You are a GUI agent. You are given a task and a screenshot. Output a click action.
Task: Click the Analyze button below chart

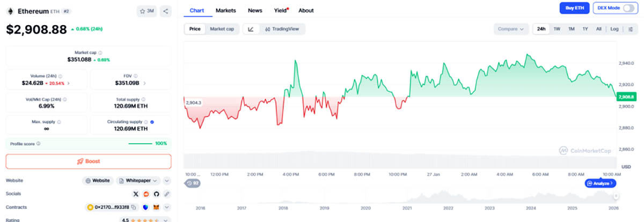pos(601,183)
